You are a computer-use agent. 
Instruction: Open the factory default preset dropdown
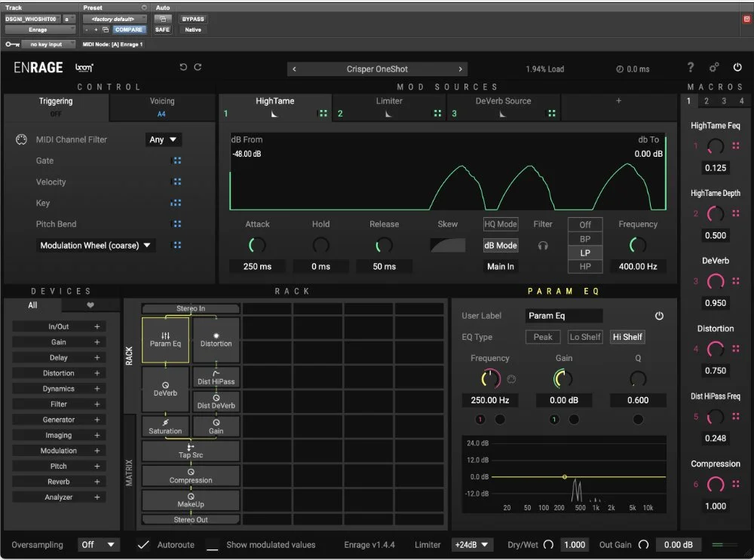tap(115, 19)
